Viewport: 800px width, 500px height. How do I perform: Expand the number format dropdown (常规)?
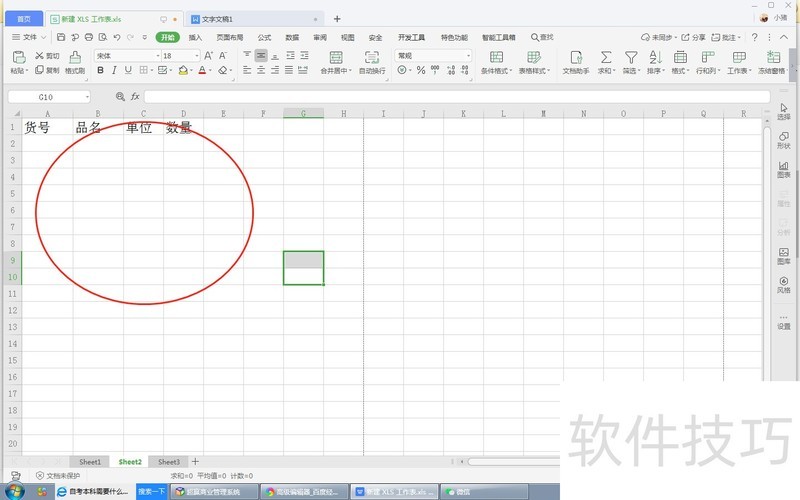tap(468, 56)
